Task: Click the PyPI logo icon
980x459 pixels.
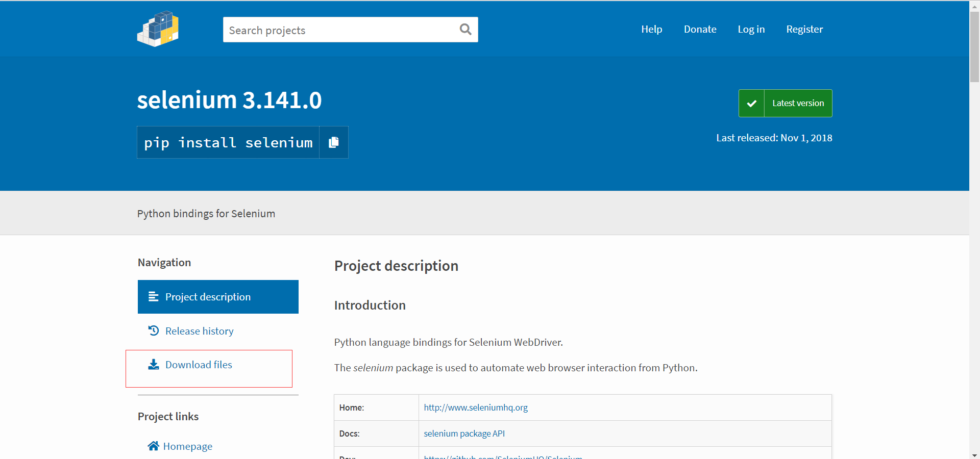Action: [158, 29]
